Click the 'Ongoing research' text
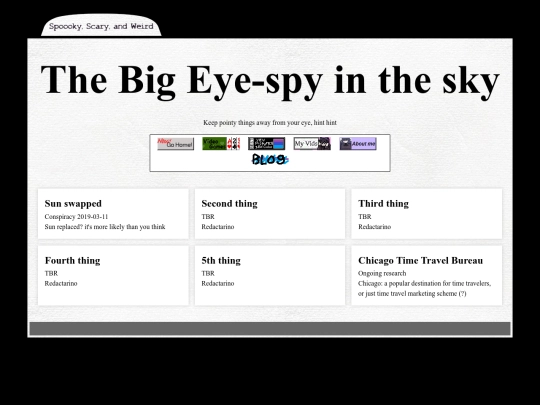 (x=382, y=273)
